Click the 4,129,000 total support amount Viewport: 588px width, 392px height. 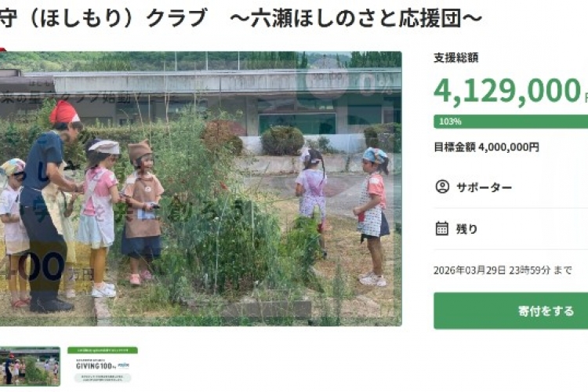click(507, 91)
